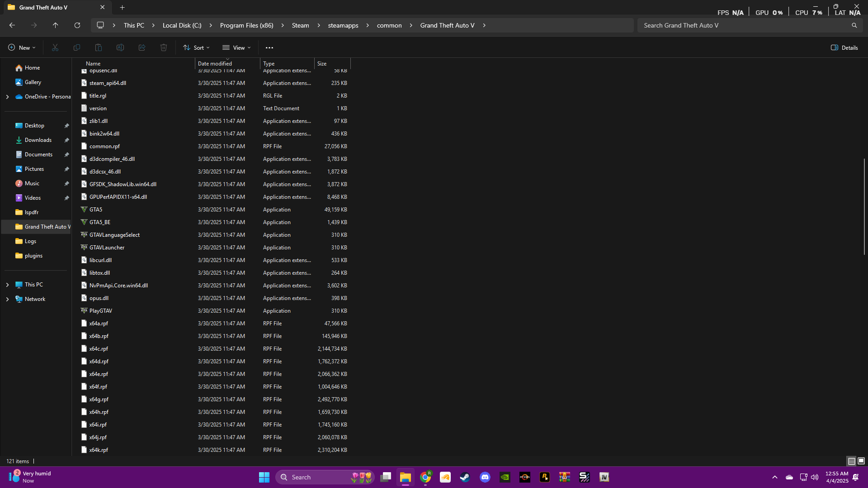Open Discord from the taskbar
868x488 pixels.
(x=485, y=477)
